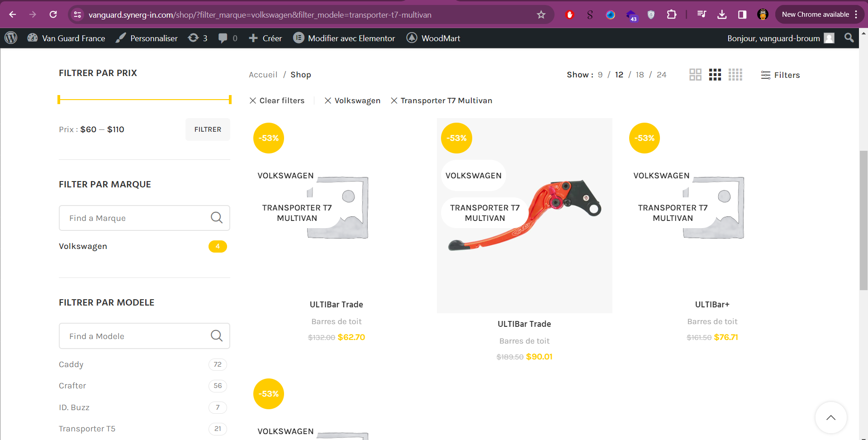Show 24 products per page
868x440 pixels.
(661, 75)
